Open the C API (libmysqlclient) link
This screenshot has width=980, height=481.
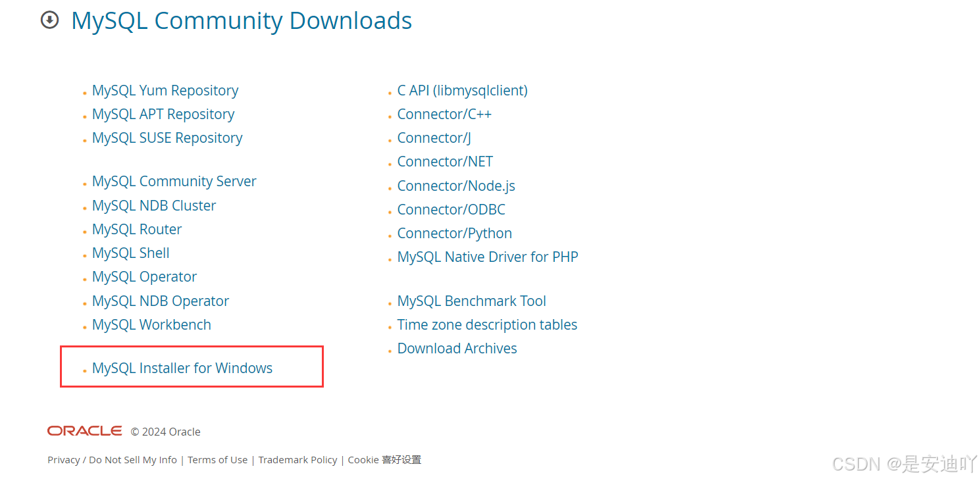click(463, 91)
